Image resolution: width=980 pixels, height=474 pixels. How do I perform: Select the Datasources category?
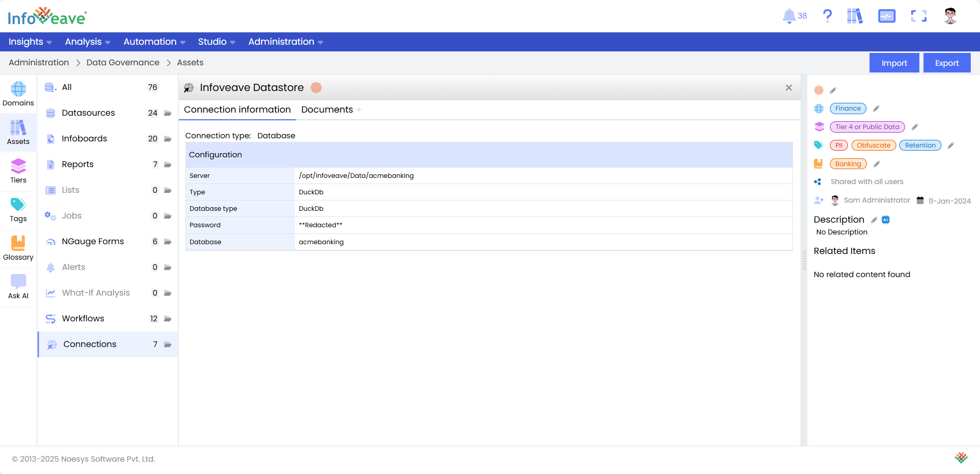(108, 113)
